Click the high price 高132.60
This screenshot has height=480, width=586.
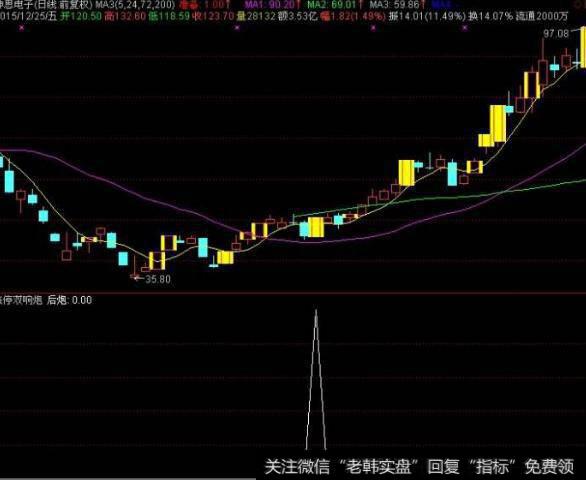tap(125, 16)
